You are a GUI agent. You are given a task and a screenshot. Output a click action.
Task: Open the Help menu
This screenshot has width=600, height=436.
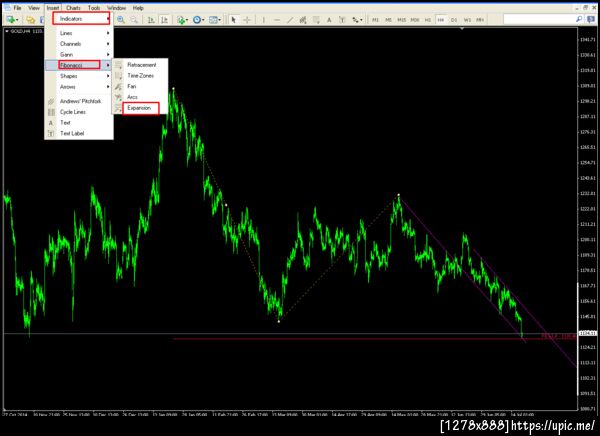click(138, 8)
